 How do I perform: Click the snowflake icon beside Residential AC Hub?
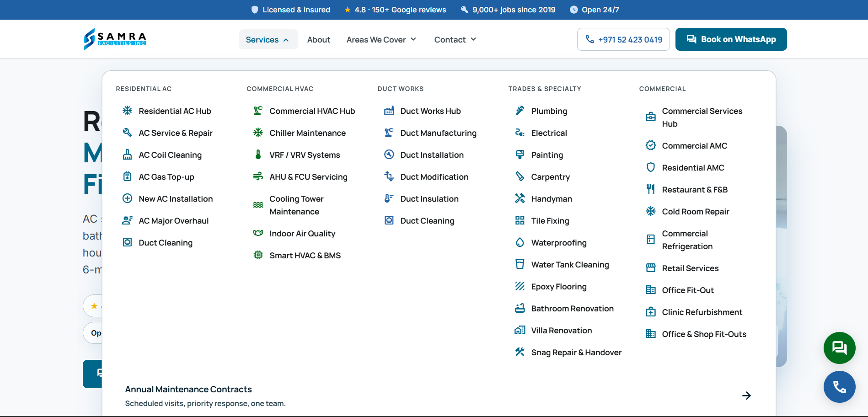pos(127,111)
